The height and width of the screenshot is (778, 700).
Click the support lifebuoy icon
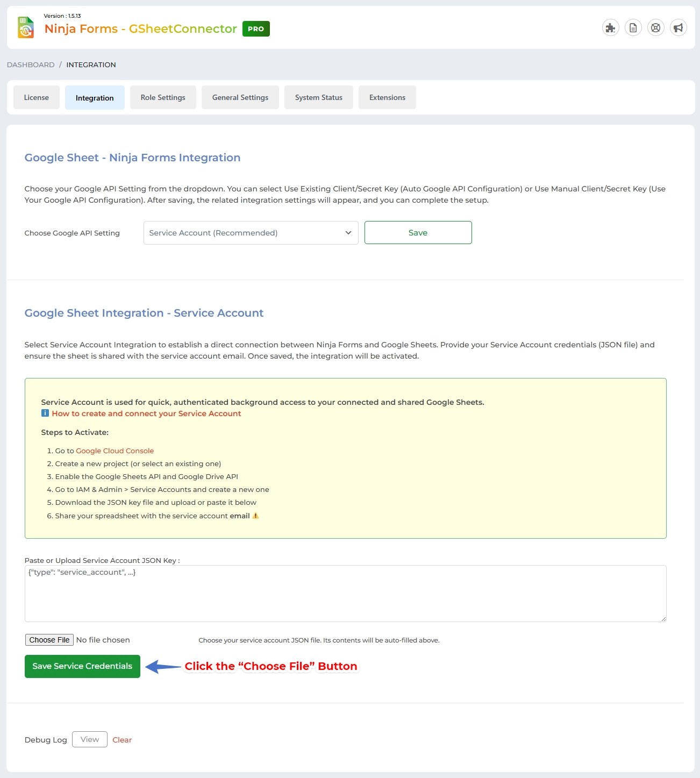[655, 27]
